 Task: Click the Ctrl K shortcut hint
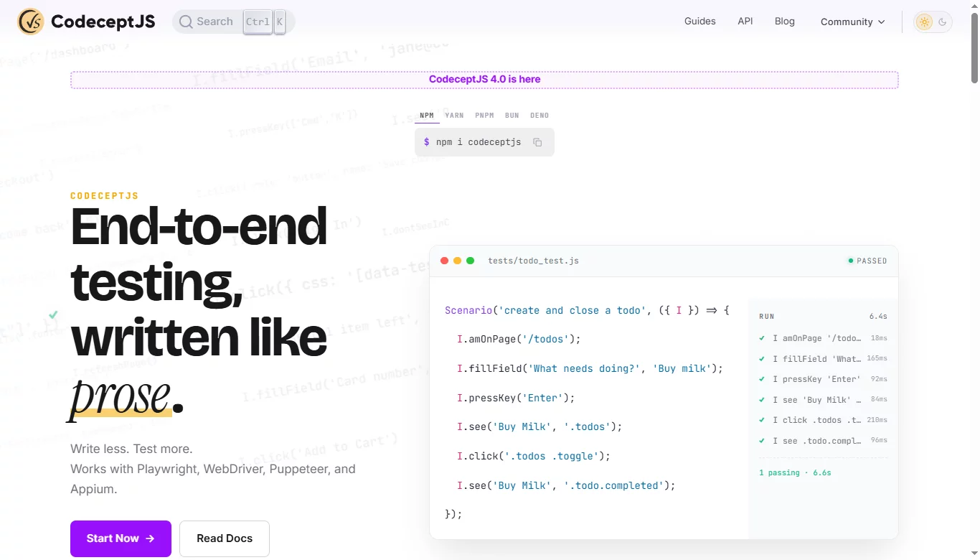coord(264,22)
